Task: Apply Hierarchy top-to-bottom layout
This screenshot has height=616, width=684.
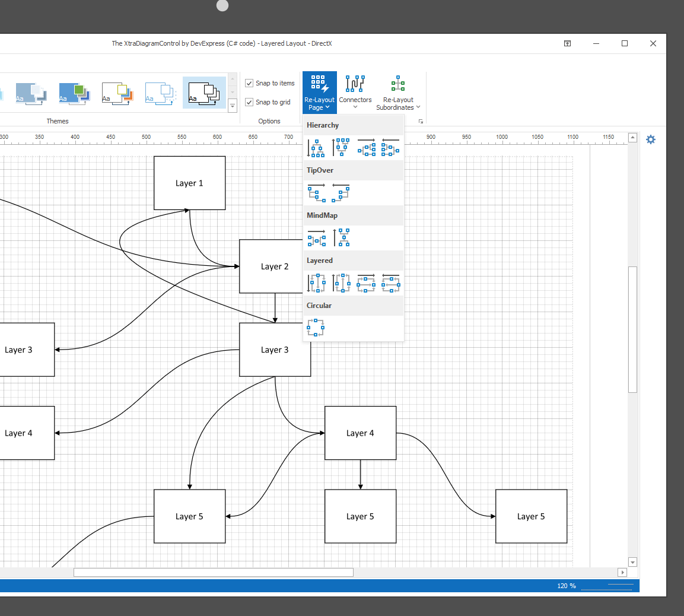Action: 316,148
